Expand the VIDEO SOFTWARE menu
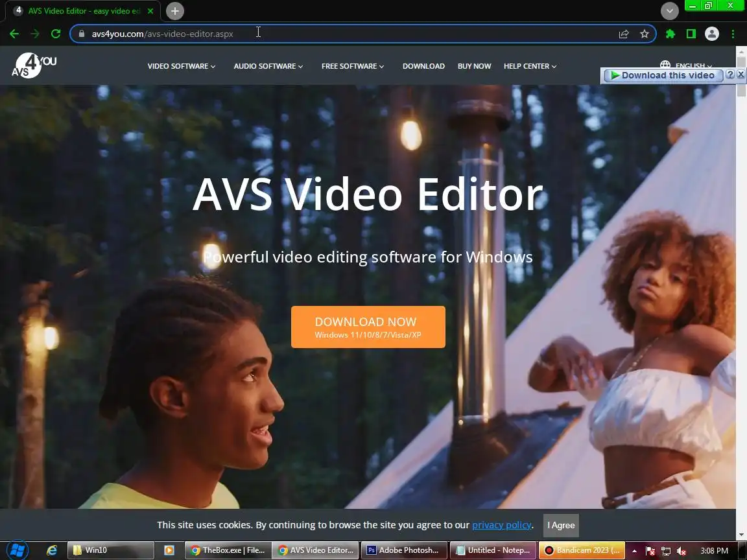The width and height of the screenshot is (747, 560). click(x=181, y=66)
